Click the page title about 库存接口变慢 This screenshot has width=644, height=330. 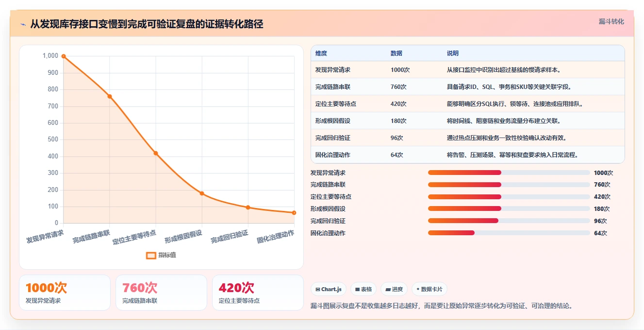click(x=147, y=24)
